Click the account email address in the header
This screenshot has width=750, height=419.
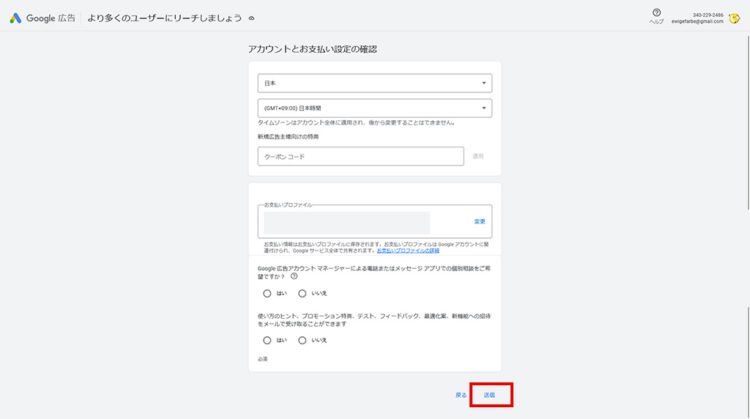(696, 21)
